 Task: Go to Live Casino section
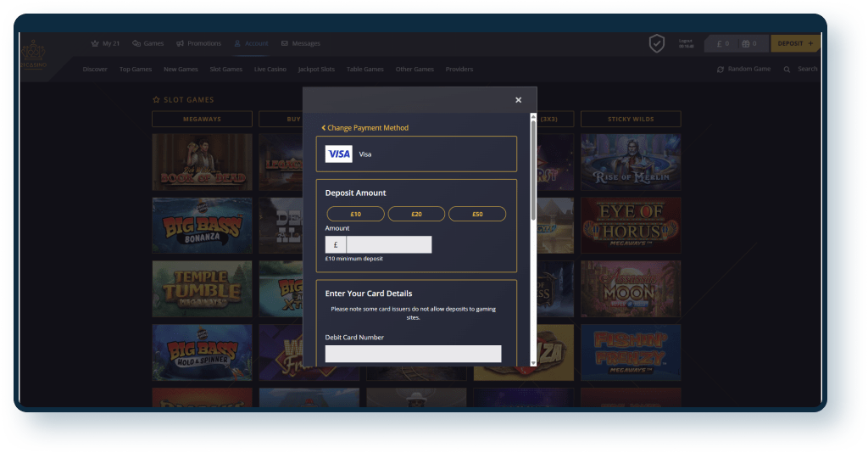[x=270, y=70]
